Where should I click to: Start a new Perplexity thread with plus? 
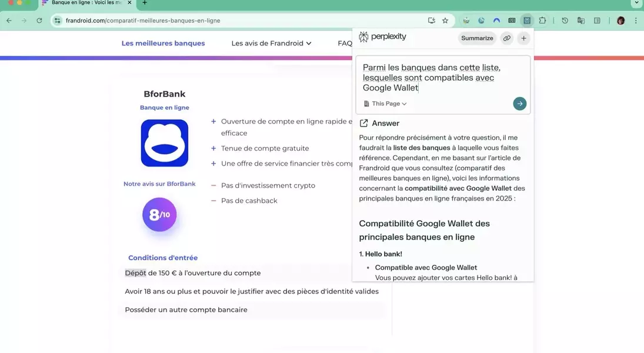pyautogui.click(x=523, y=38)
